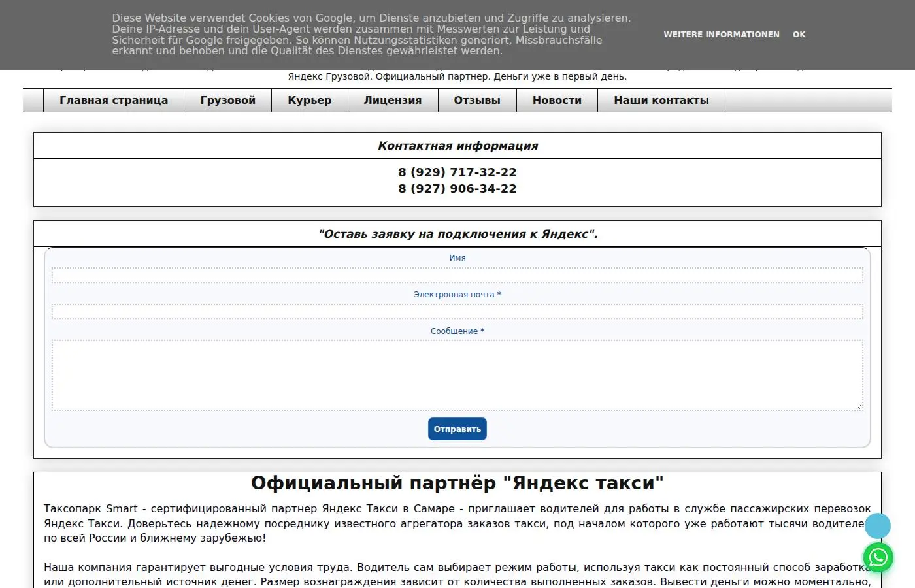Viewport: 915px width, 588px height.
Task: Focus the Имя input field
Action: [457, 275]
